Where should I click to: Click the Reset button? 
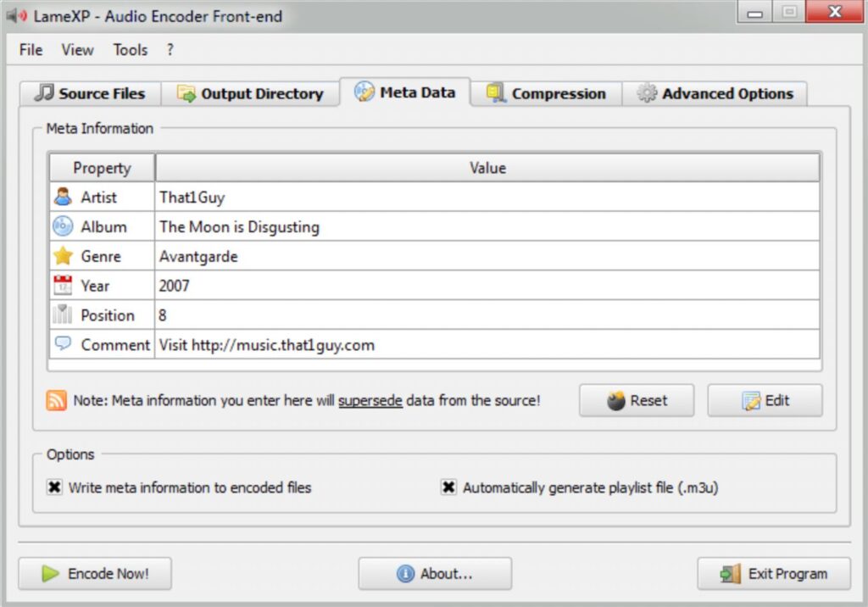coord(637,400)
